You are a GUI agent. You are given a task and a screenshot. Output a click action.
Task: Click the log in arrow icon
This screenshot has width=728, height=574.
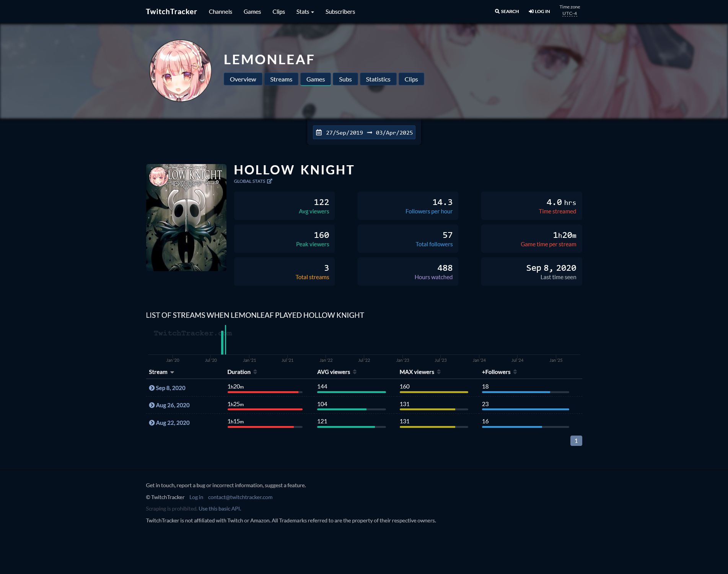click(531, 11)
